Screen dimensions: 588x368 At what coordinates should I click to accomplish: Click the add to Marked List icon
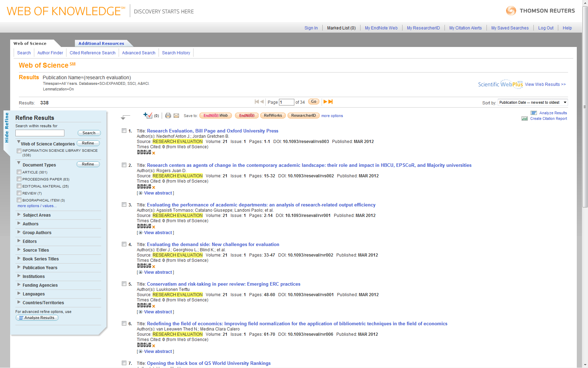pyautogui.click(x=148, y=115)
